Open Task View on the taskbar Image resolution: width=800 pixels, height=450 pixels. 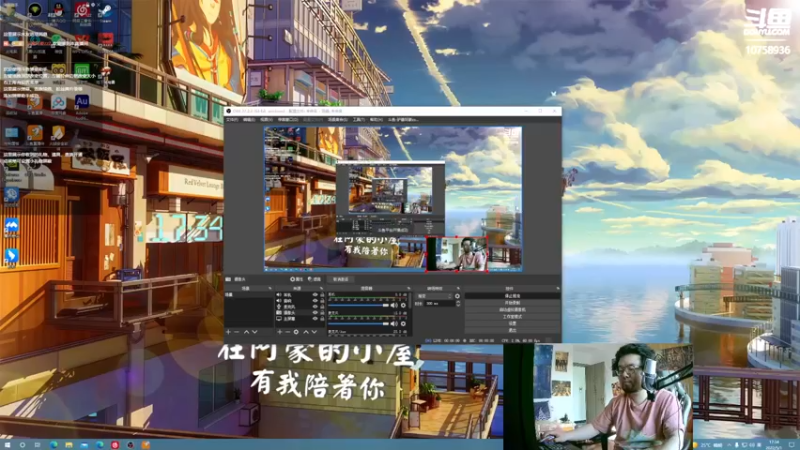click(x=37, y=445)
